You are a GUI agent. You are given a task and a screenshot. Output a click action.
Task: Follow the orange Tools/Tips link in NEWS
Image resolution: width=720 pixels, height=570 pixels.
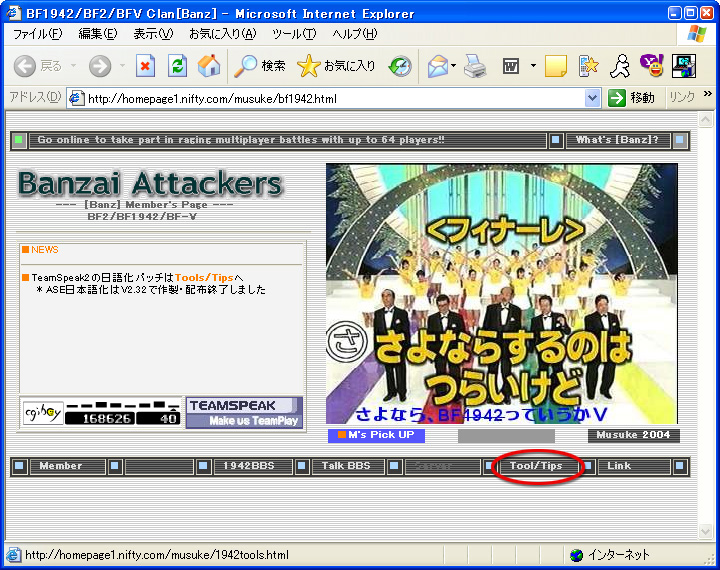click(x=204, y=277)
